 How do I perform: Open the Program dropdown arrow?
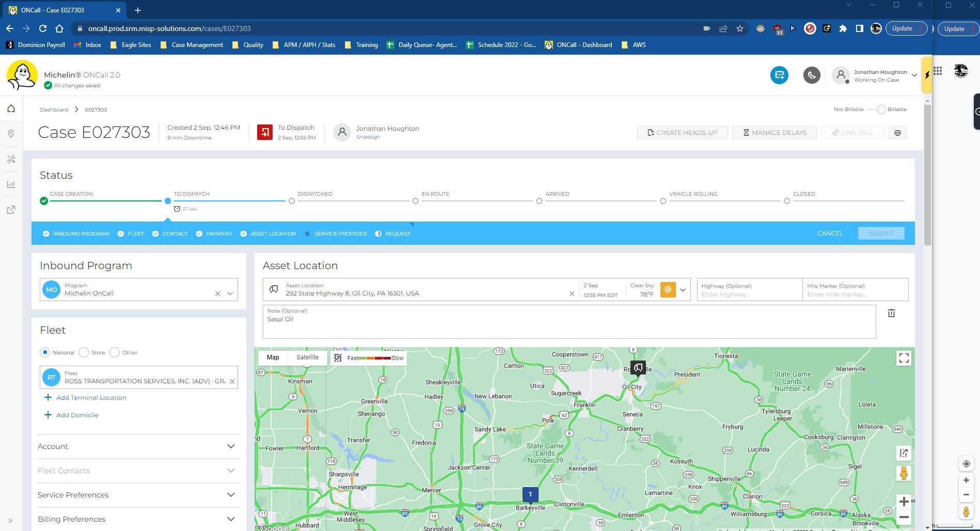click(230, 293)
